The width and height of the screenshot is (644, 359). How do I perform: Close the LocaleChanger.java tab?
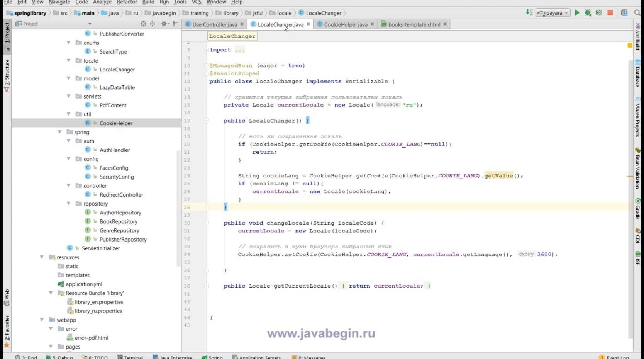[308, 24]
